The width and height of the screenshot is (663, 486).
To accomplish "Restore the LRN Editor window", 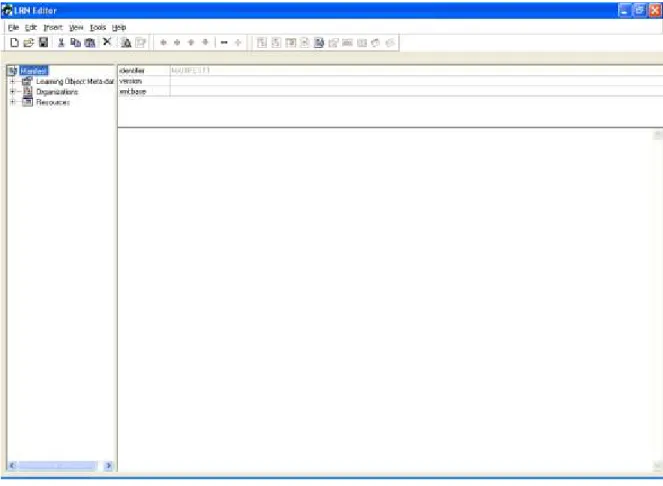I will pos(640,10).
